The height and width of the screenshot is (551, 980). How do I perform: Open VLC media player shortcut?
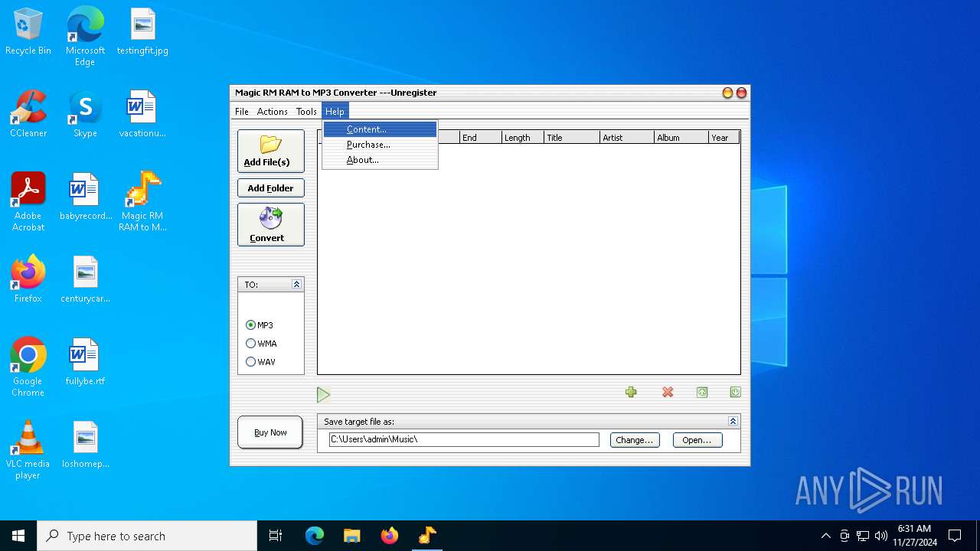(x=28, y=450)
